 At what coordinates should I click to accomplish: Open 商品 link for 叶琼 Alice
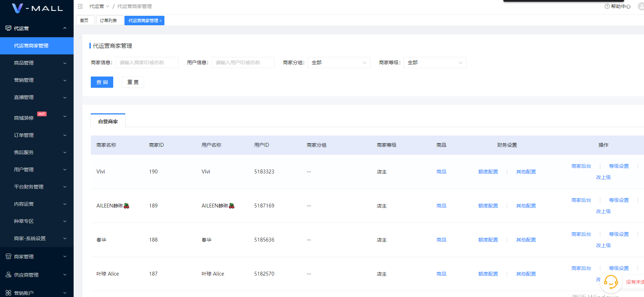coord(441,274)
